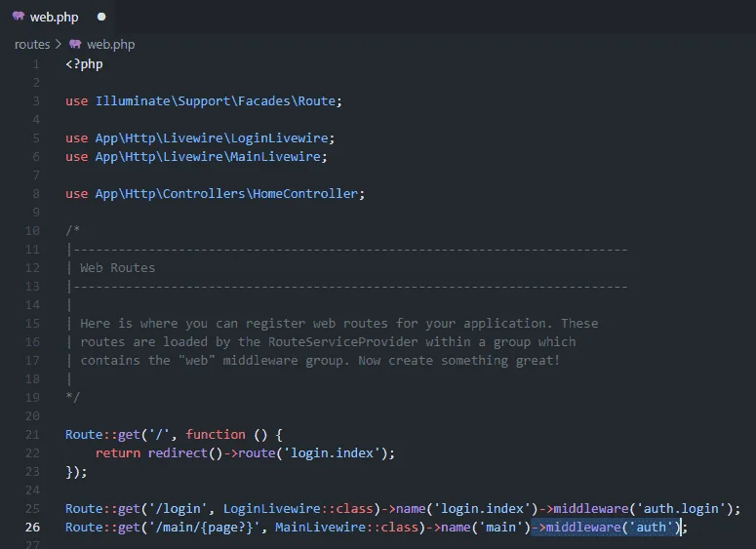Click App\Http\Livewire\LoginLivewire import text
The width and height of the screenshot is (756, 549).
click(211, 138)
